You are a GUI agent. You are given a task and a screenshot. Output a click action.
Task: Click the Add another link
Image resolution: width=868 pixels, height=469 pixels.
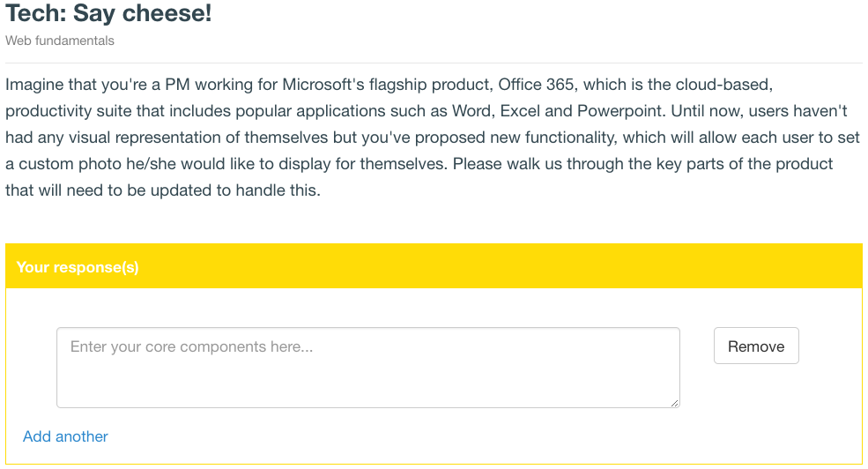point(65,436)
